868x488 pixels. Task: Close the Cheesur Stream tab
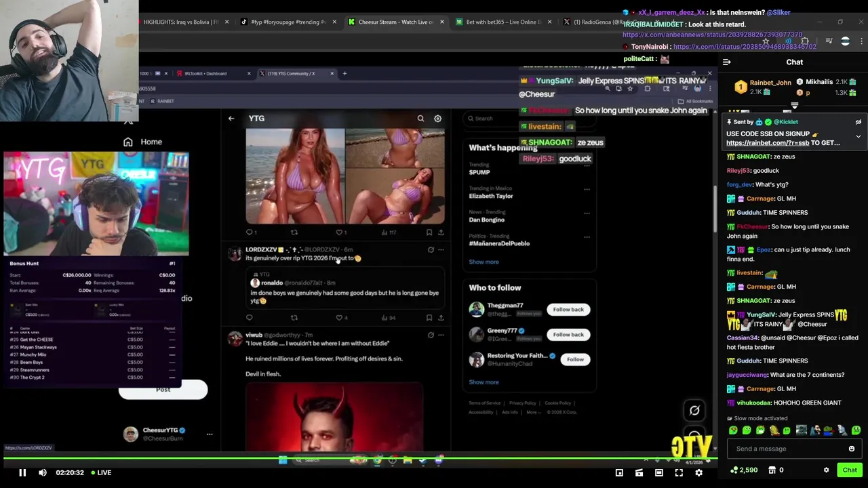coord(441,22)
